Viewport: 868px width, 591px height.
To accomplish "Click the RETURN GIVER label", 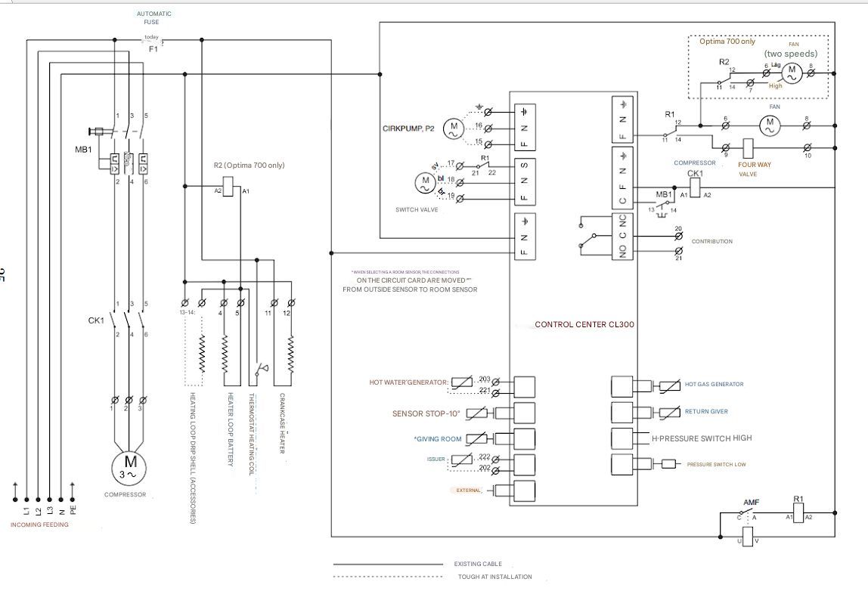I will (706, 411).
